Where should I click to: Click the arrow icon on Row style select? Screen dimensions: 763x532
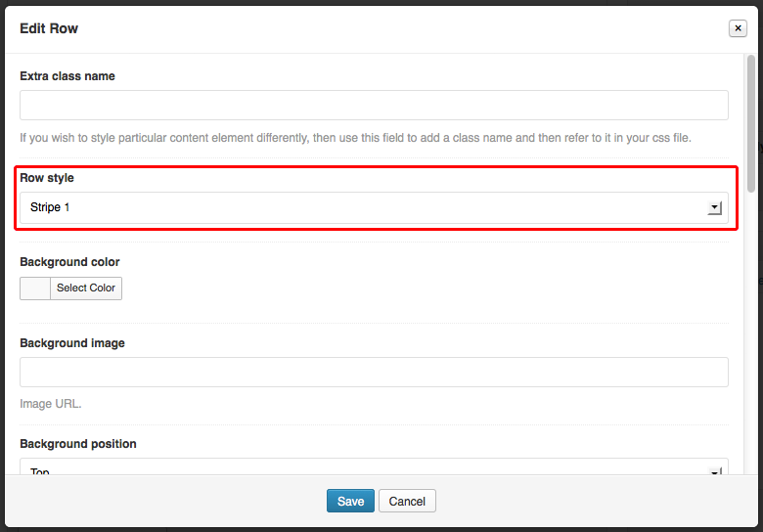click(714, 207)
